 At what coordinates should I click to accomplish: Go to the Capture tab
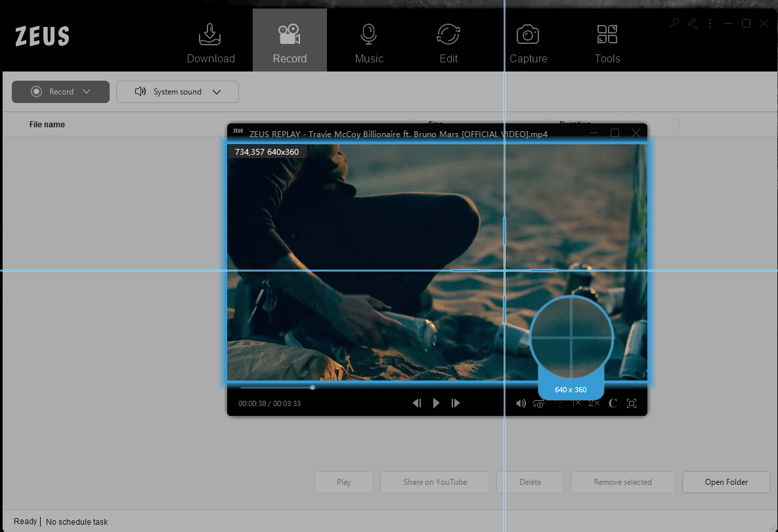coord(528,44)
